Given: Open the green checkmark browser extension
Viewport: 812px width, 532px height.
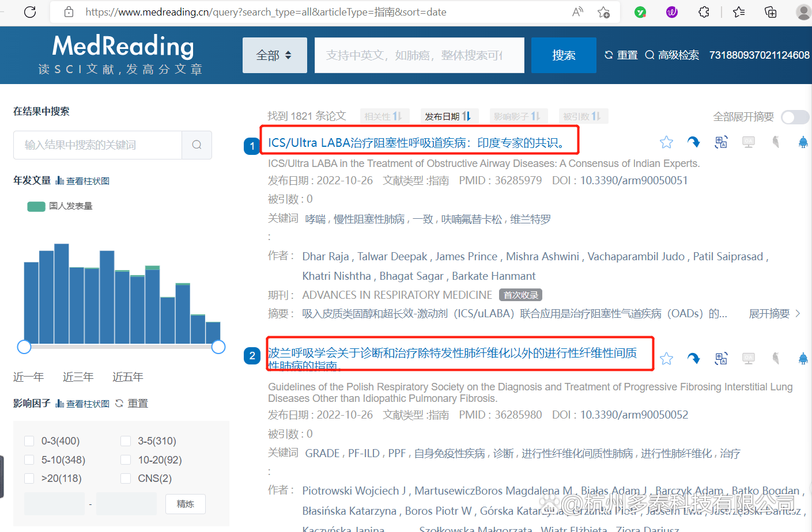Looking at the screenshot, I should coord(640,12).
